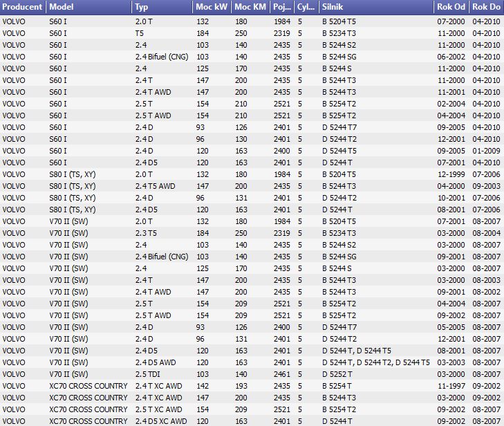Sort by the Moc KM column header
Image resolution: width=504 pixels, height=426 pixels.
250,7
